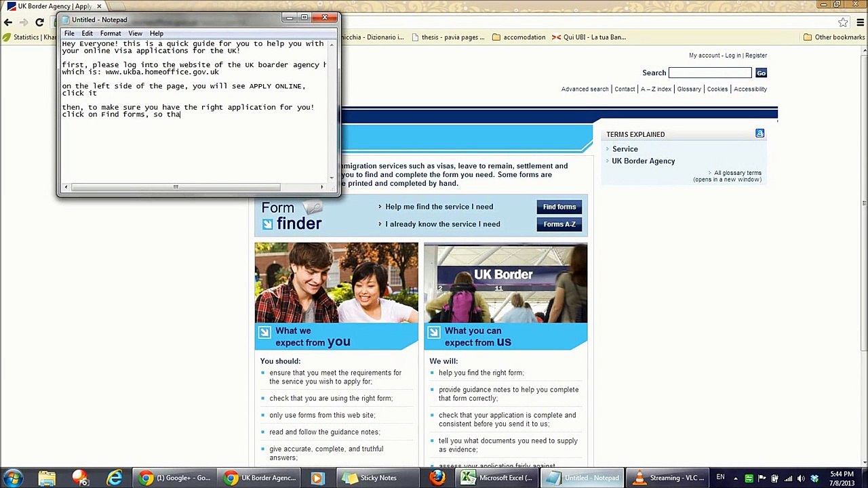Open the Advanced search link

[585, 89]
